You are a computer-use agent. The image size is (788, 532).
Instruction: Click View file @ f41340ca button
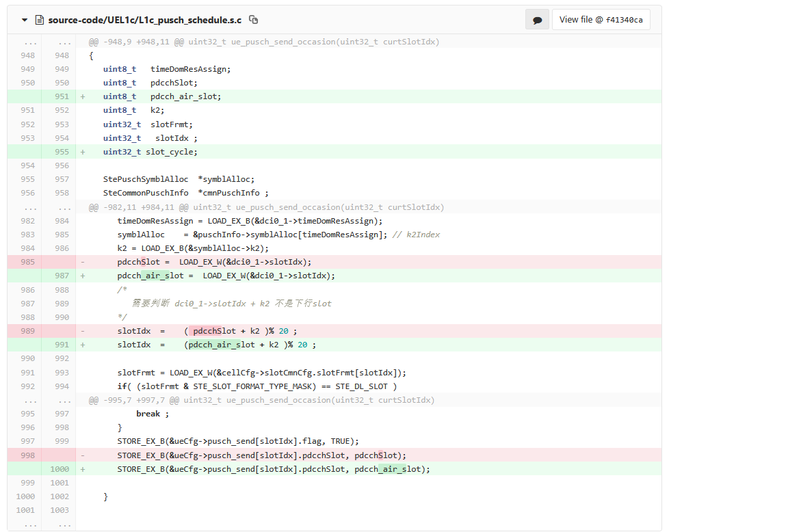(x=601, y=20)
